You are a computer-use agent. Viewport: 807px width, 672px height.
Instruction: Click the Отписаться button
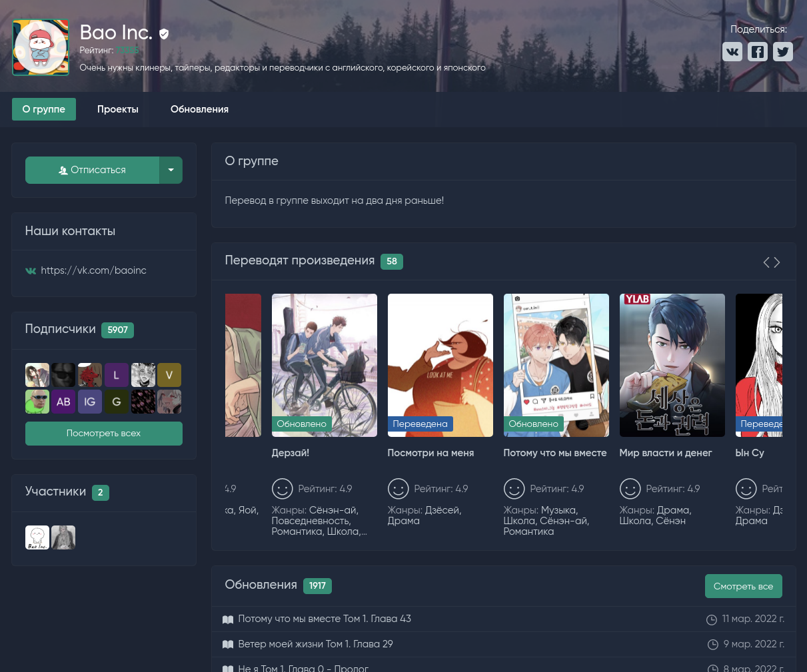(92, 170)
